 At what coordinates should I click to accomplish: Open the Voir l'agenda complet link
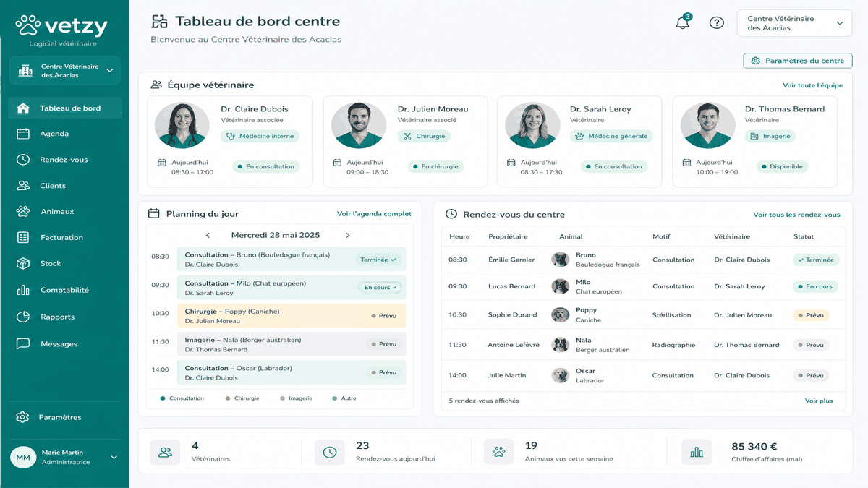click(374, 214)
